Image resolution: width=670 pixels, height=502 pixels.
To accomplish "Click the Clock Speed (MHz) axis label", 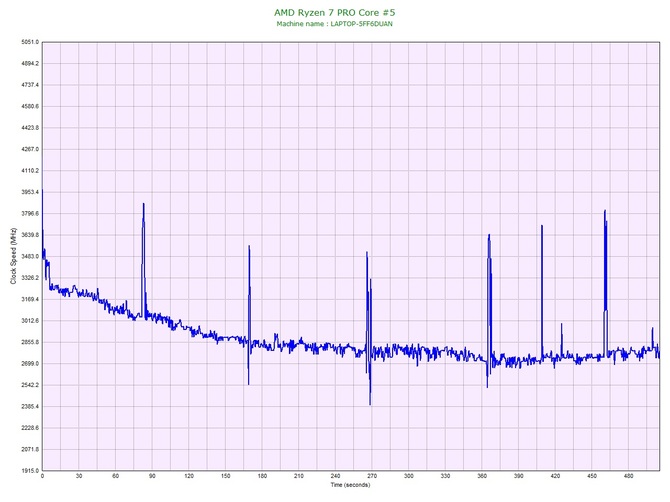I will click(x=13, y=256).
